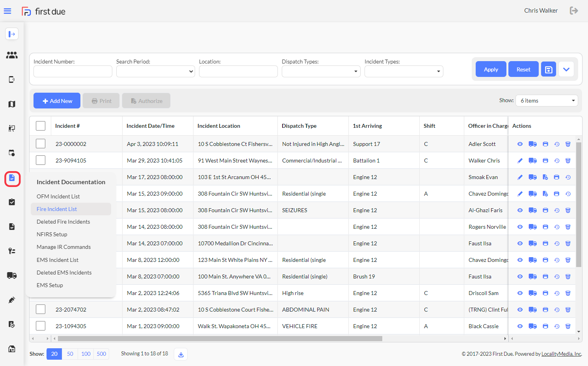Viewport: 588px width, 366px height.
Task: Open the Search Period dropdown
Action: click(x=156, y=71)
